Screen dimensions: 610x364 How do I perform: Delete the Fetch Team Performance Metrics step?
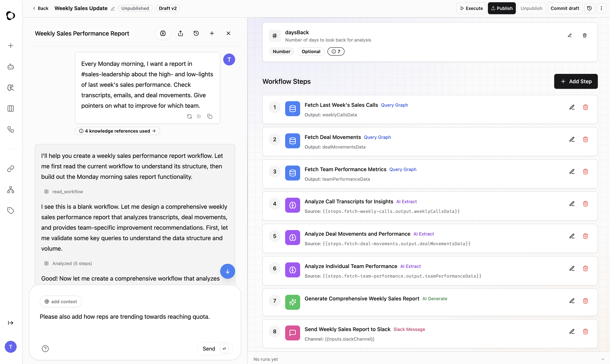pyautogui.click(x=585, y=172)
